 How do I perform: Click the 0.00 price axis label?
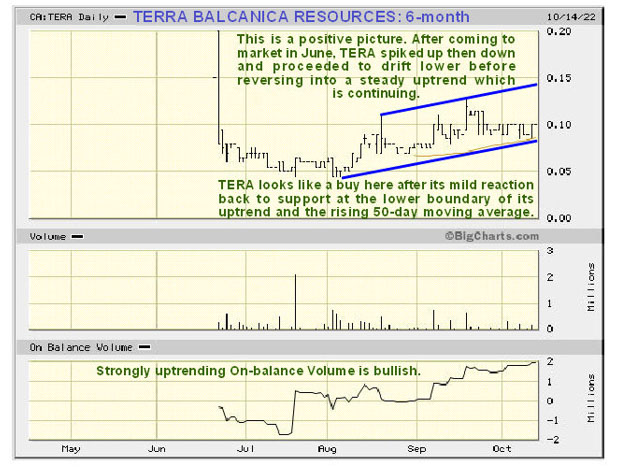point(558,218)
